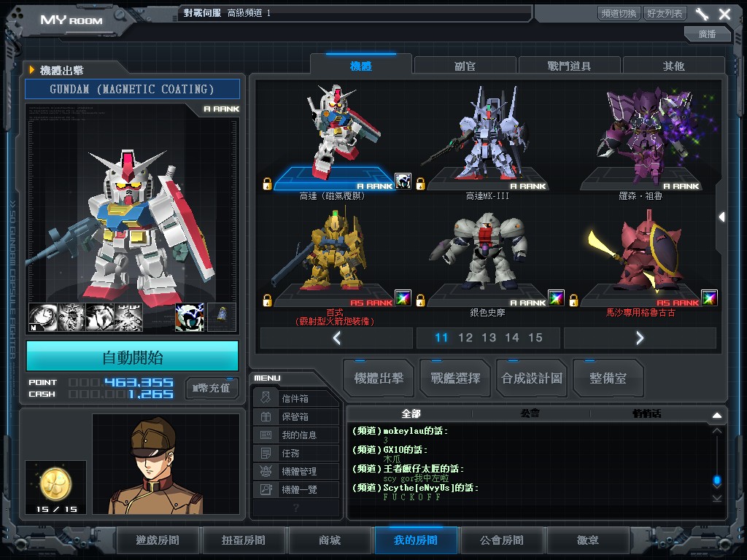The image size is (747, 560).
Task: Click the 頻道切換 button
Action: 619,13
